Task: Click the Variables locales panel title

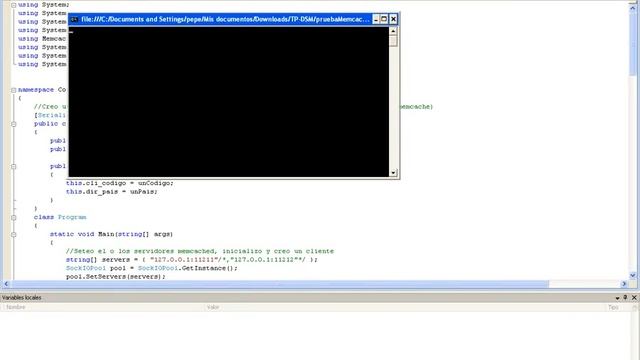Action: [x=22, y=298]
